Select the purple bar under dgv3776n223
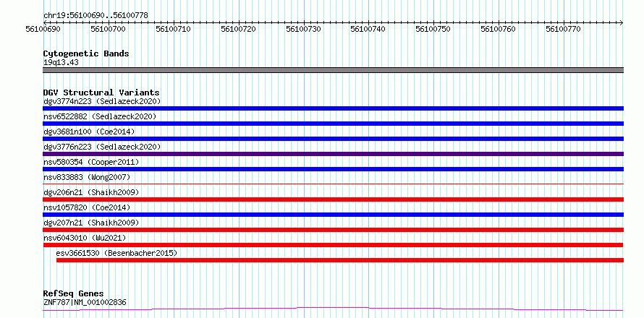 click(x=333, y=154)
